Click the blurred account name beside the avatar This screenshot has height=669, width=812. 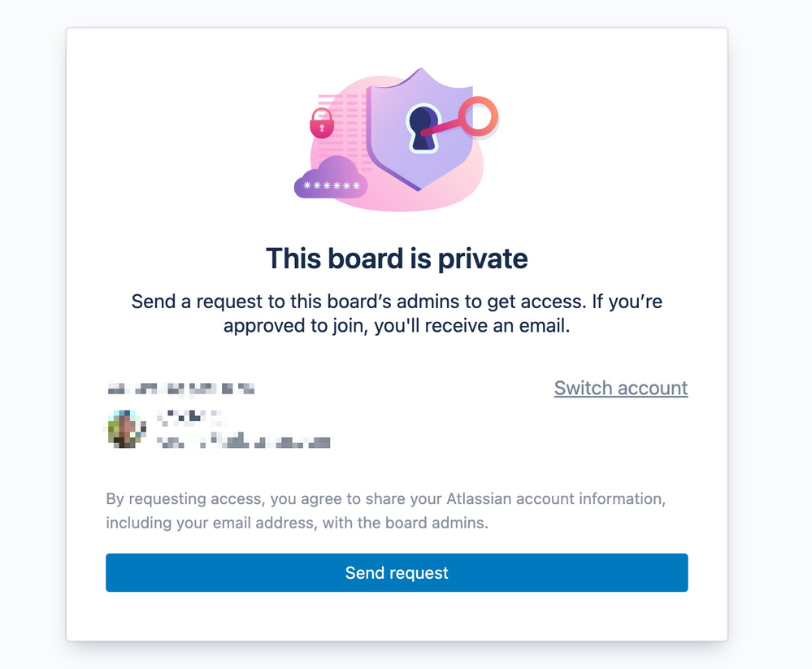pyautogui.click(x=189, y=416)
